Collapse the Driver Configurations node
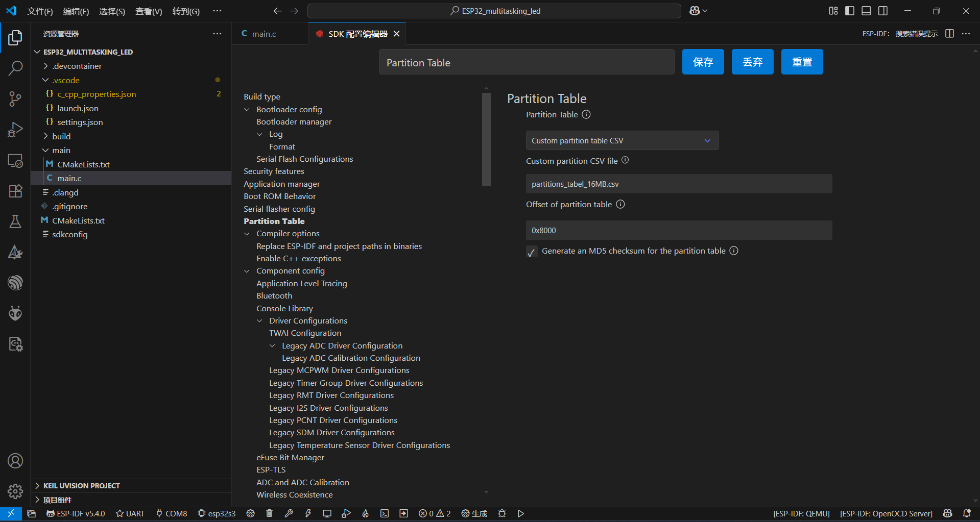Image resolution: width=980 pixels, height=522 pixels. 260,321
